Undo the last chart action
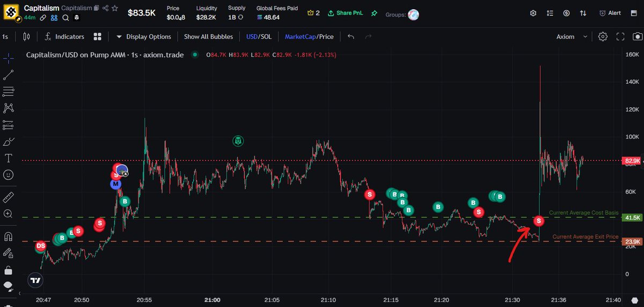This screenshot has height=307, width=644. pyautogui.click(x=351, y=36)
